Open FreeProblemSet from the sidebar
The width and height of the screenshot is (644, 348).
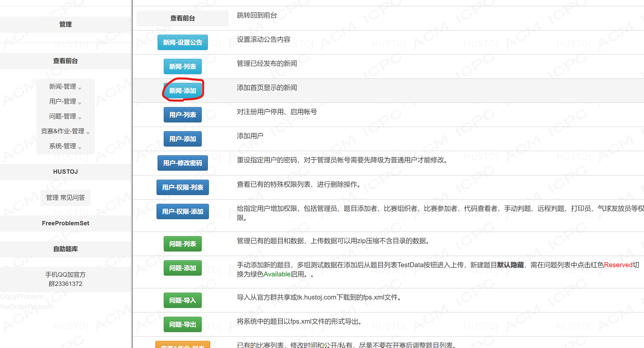tap(66, 223)
